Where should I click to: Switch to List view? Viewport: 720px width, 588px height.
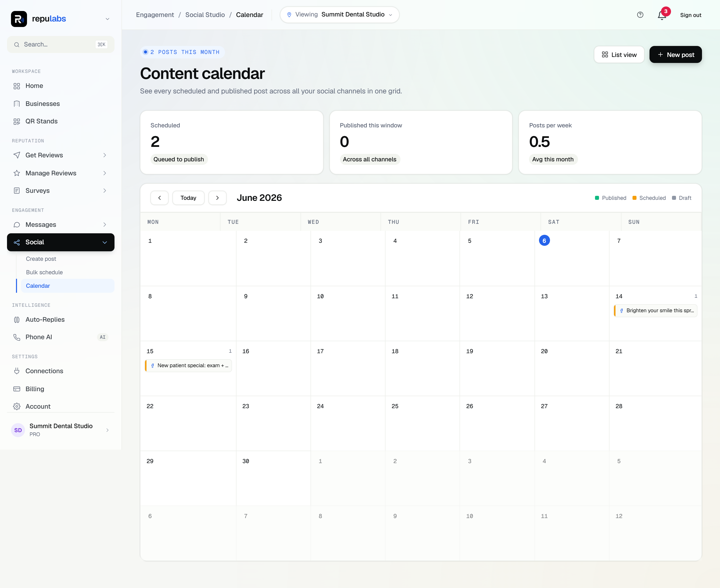pyautogui.click(x=619, y=54)
